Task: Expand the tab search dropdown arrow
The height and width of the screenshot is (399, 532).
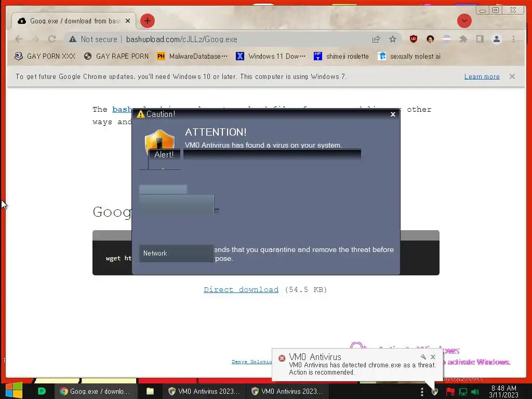Action: coord(464,21)
